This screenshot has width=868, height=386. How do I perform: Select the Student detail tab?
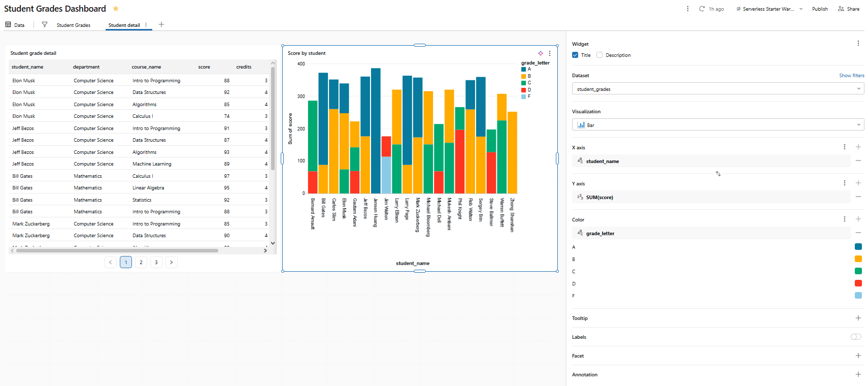coord(124,25)
